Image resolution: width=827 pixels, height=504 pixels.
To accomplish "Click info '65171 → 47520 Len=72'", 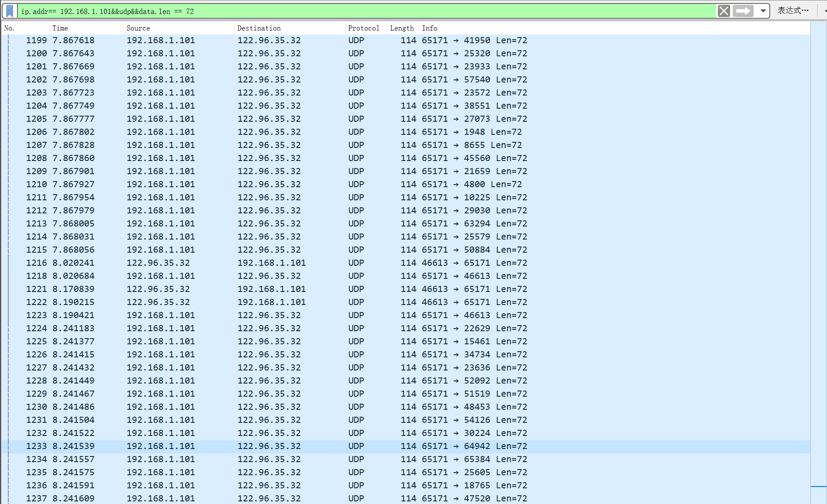I will click(x=475, y=498).
